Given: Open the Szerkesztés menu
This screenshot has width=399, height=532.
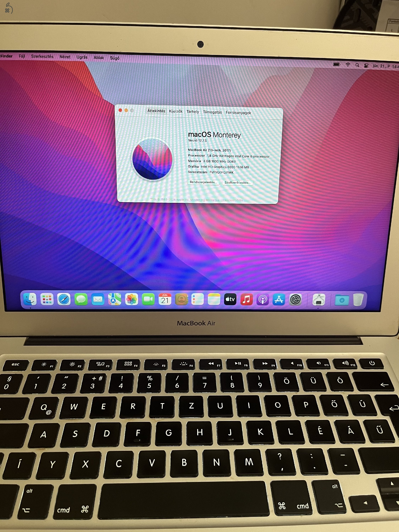Looking at the screenshot, I should coord(42,57).
